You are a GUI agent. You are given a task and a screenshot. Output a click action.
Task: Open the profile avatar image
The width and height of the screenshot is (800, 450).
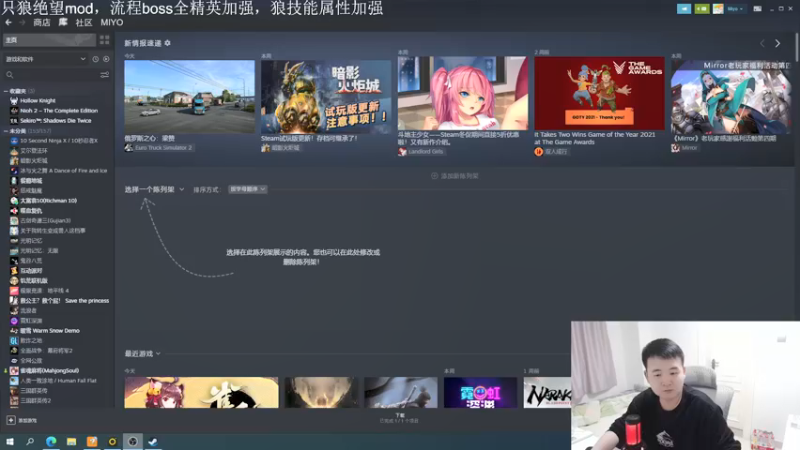pos(718,9)
